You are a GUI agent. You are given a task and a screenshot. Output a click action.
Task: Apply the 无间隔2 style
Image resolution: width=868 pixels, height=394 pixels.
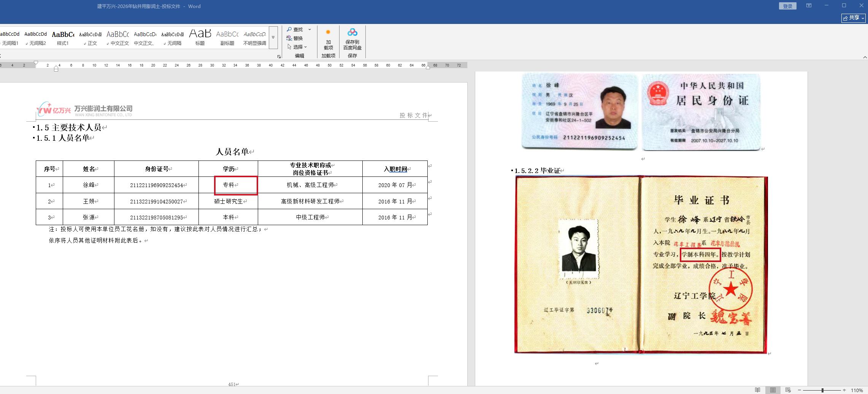click(36, 38)
